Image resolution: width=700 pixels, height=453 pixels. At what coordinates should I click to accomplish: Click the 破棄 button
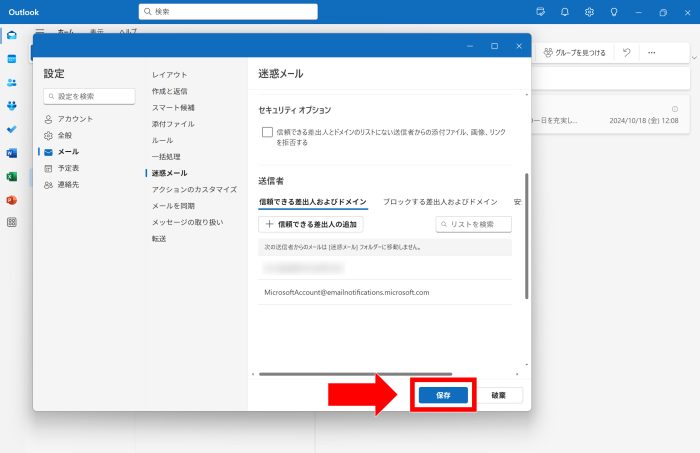(x=498, y=395)
